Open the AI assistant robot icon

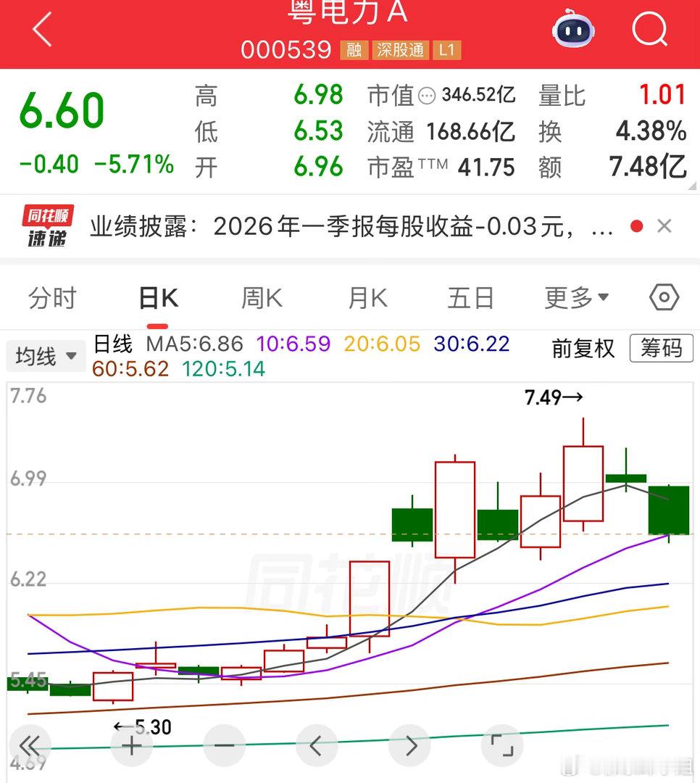pyautogui.click(x=572, y=30)
